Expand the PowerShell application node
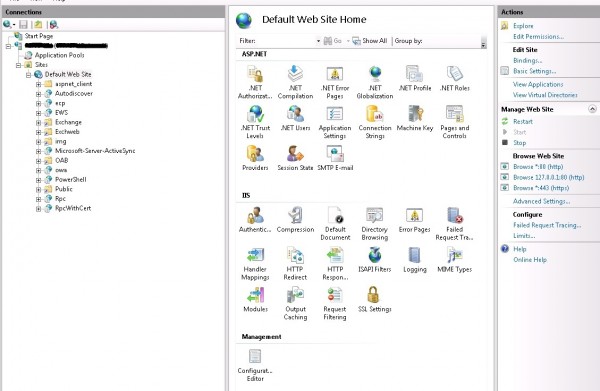The image size is (600, 391). 38,180
